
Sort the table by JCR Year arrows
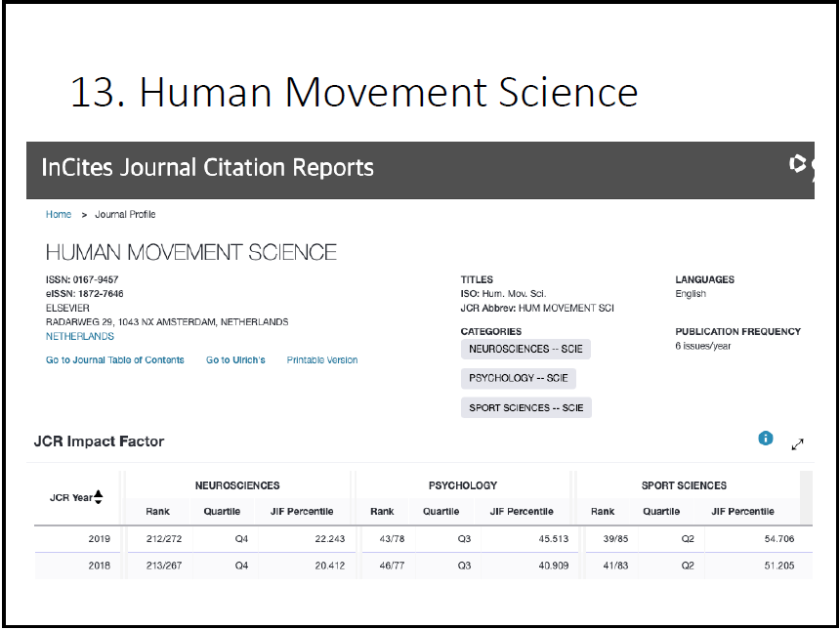tap(99, 497)
